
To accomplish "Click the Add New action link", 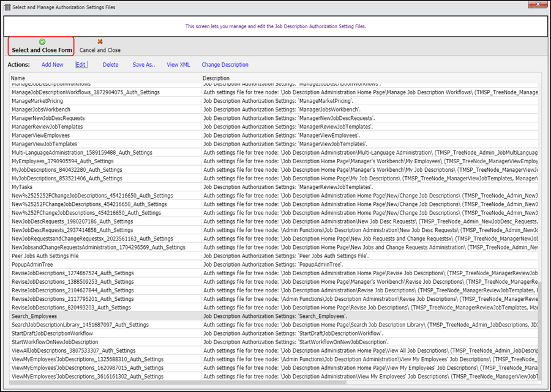I will tap(53, 65).
